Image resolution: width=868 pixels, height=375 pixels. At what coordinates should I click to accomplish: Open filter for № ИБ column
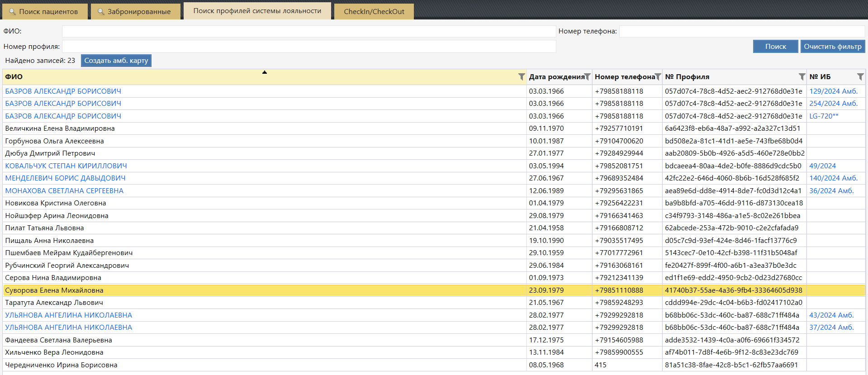(x=860, y=77)
